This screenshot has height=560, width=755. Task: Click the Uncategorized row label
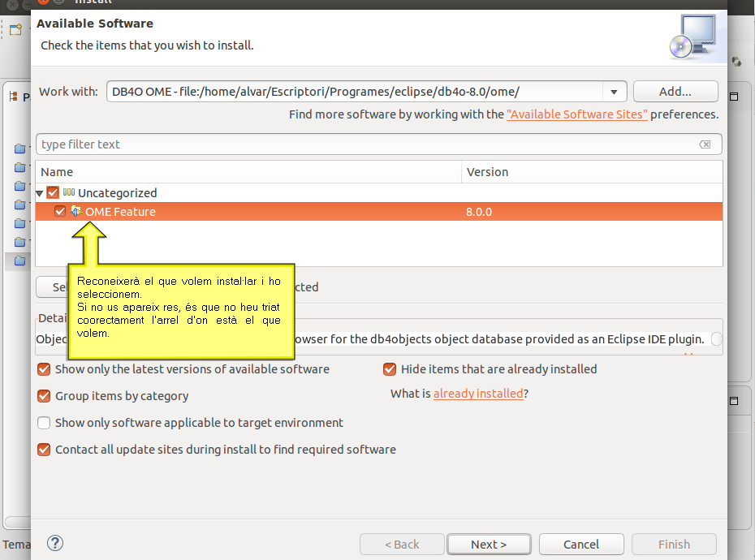[x=118, y=193]
